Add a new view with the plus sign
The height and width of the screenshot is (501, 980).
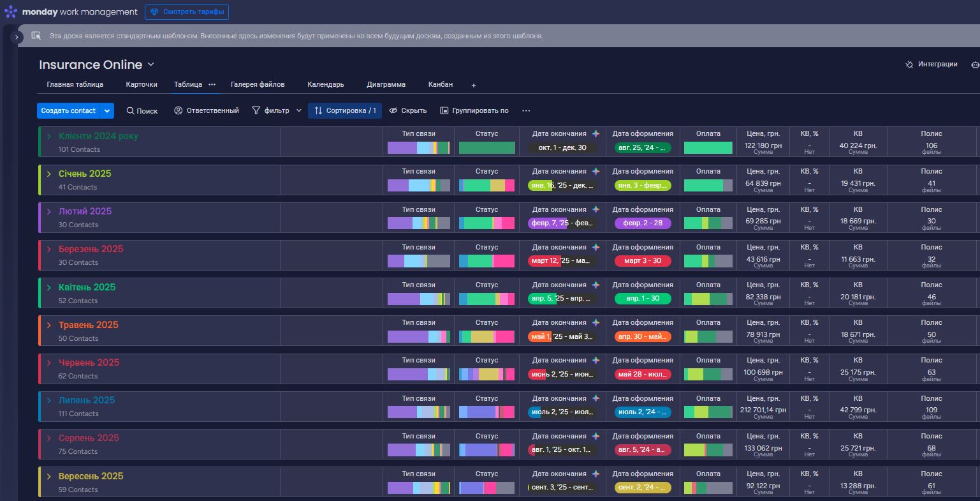point(473,84)
